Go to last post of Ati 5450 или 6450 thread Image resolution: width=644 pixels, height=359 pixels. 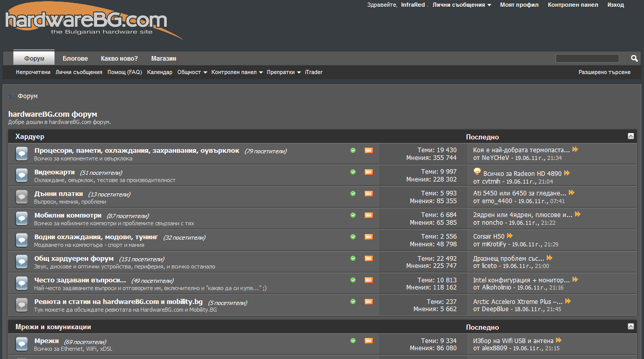tap(571, 193)
